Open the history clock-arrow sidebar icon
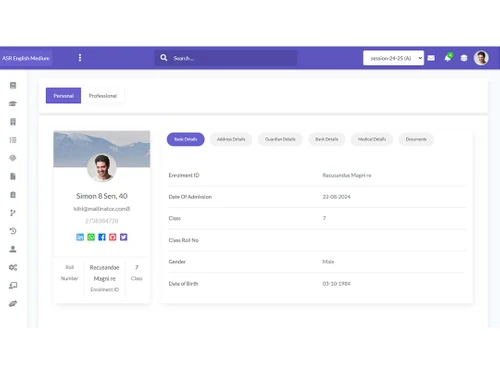The height and width of the screenshot is (375, 500). [13, 231]
